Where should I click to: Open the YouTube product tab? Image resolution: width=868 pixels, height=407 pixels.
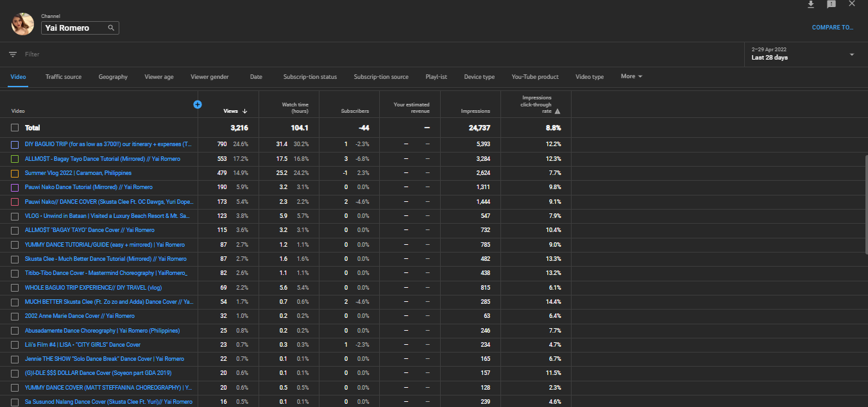coord(535,77)
